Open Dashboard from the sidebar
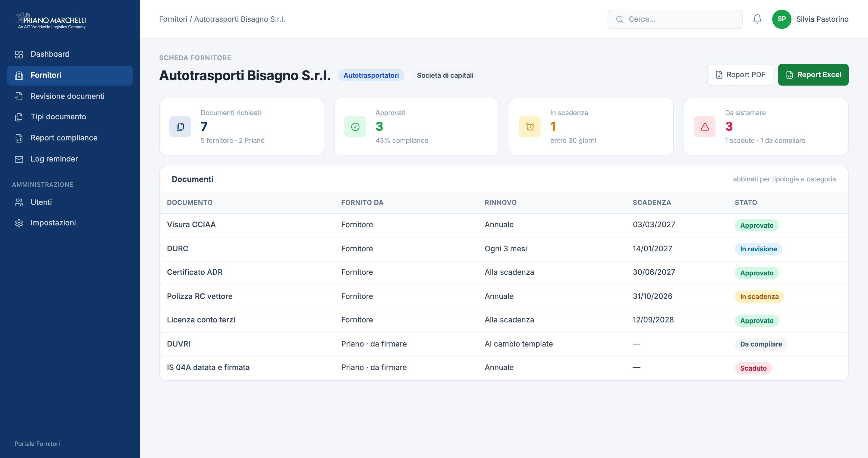 coord(70,54)
